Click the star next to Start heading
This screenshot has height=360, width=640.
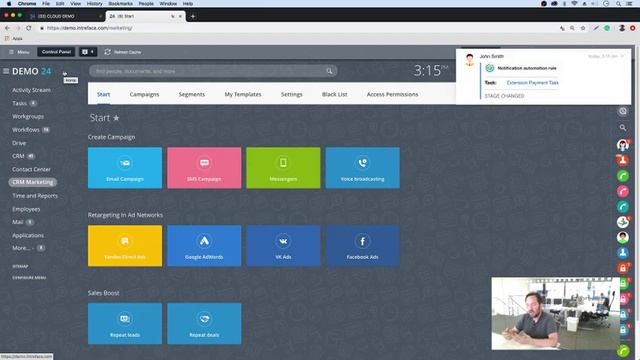116,118
